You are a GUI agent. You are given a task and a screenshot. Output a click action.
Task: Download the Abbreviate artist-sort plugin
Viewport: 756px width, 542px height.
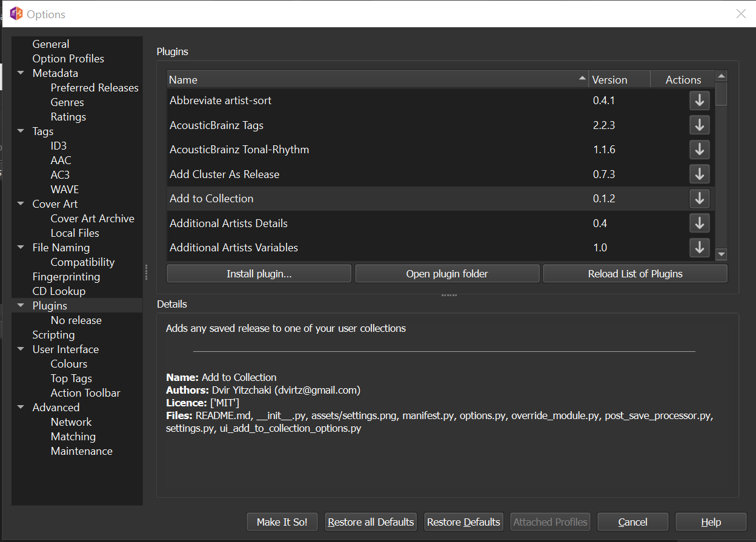(700, 101)
